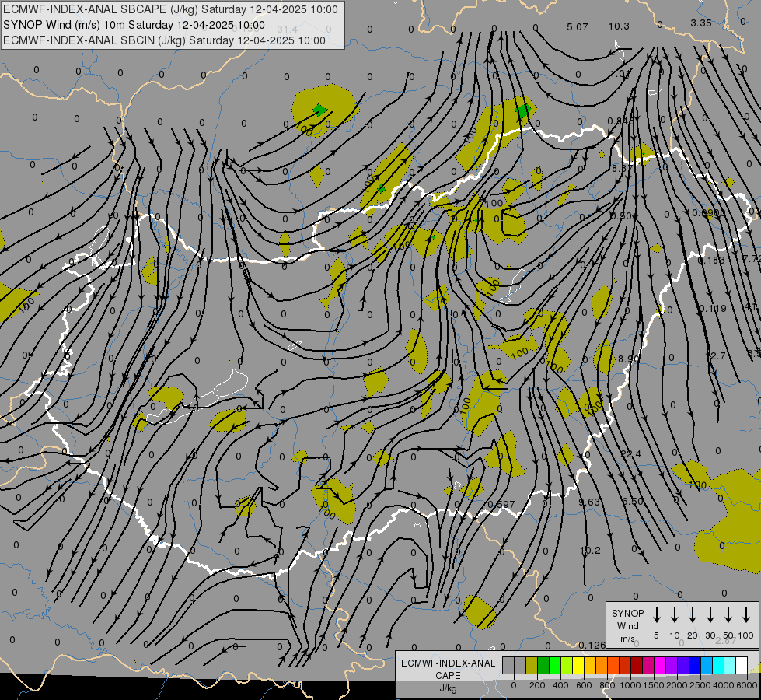Click the 3.35 value on the map
This screenshot has width=761, height=700.
701,23
